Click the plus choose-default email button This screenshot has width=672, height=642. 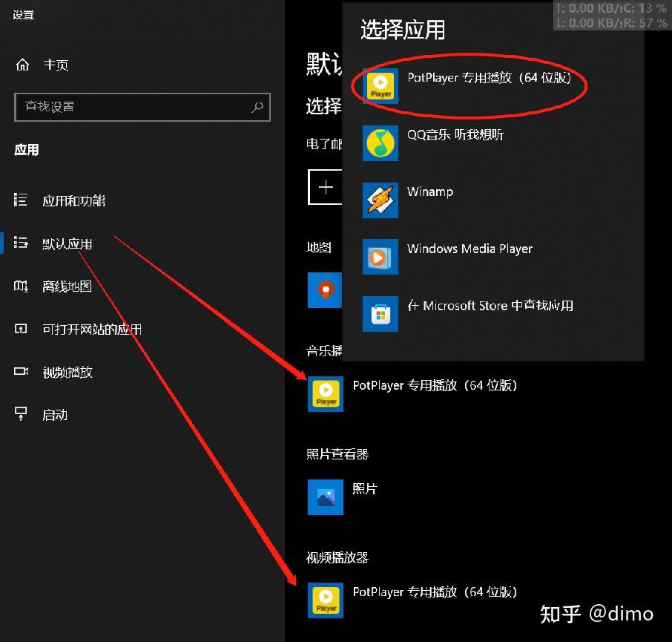[x=326, y=187]
